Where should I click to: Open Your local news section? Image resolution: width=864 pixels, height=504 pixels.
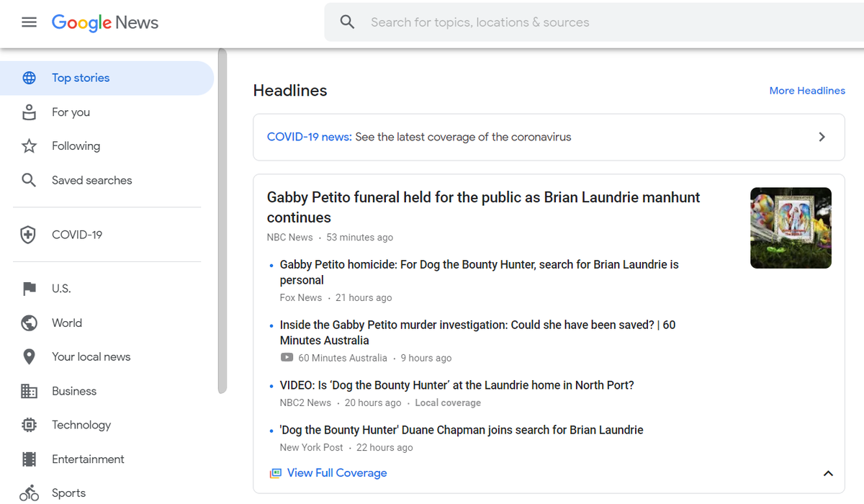tap(107, 357)
